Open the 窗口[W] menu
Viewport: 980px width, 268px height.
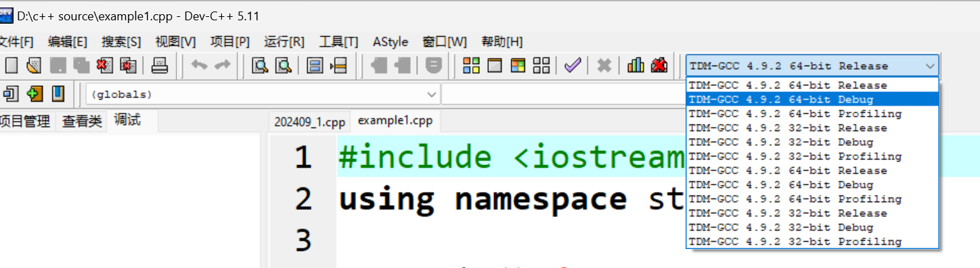(x=445, y=41)
